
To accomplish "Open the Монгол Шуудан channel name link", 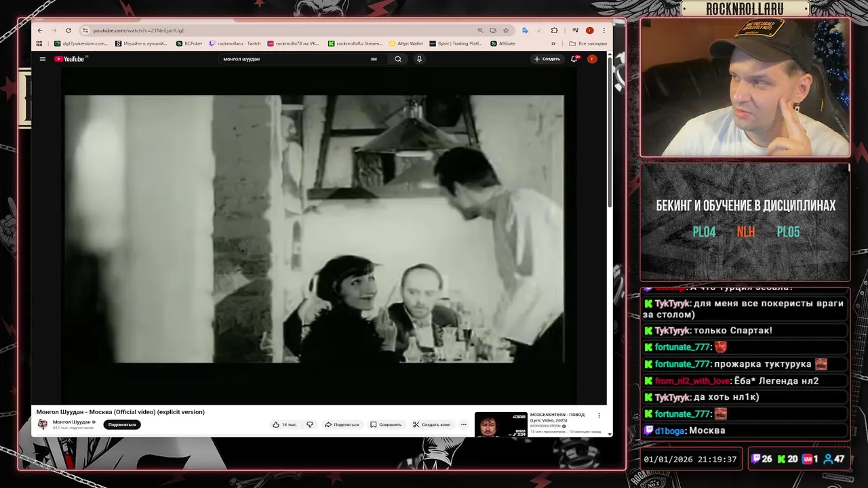I will click(72, 422).
